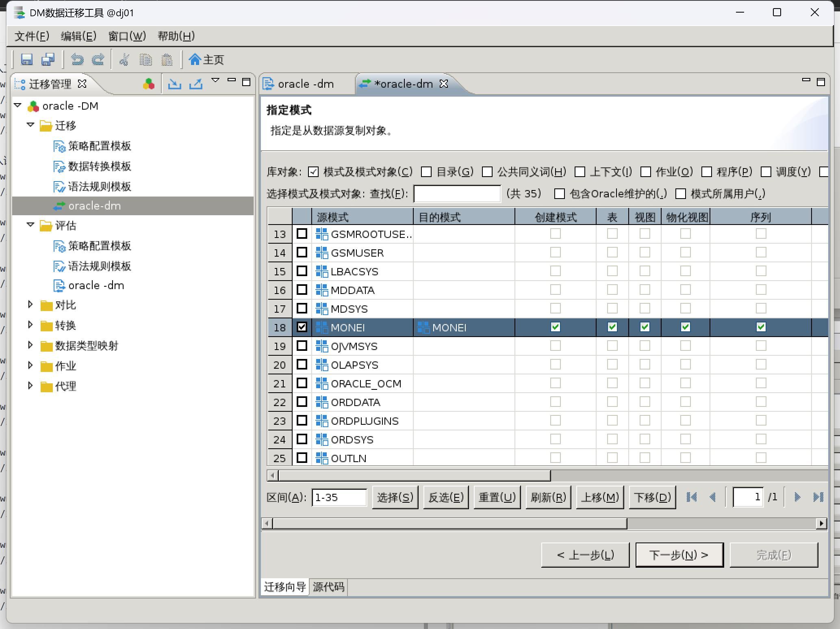The image size is (840, 629).
Task: Click the Save icon in toolbar
Action: click(x=27, y=60)
